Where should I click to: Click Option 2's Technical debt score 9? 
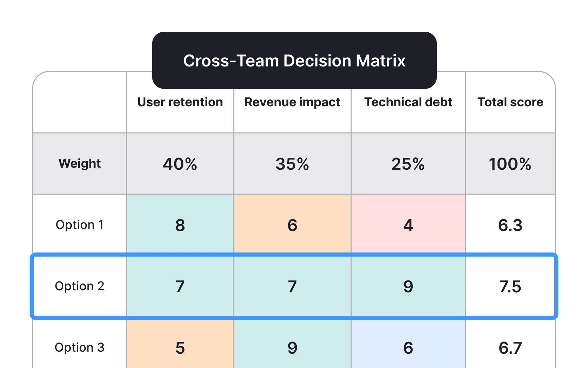[408, 286]
